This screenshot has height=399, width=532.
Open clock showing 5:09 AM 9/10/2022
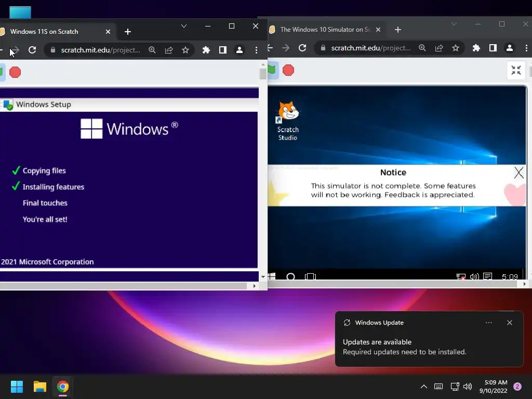point(494,387)
